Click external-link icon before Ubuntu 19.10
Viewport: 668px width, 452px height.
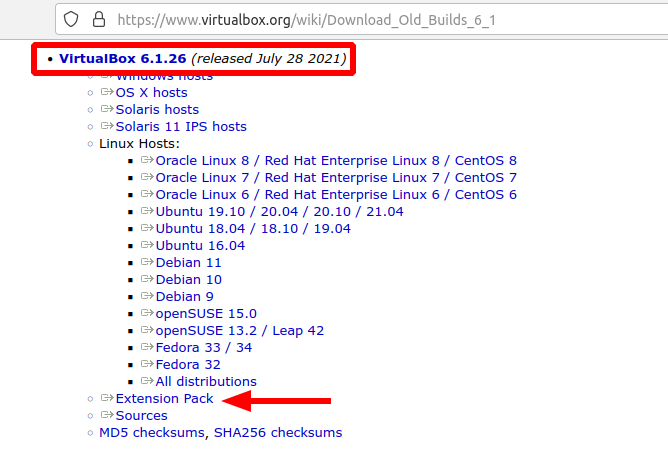147,211
